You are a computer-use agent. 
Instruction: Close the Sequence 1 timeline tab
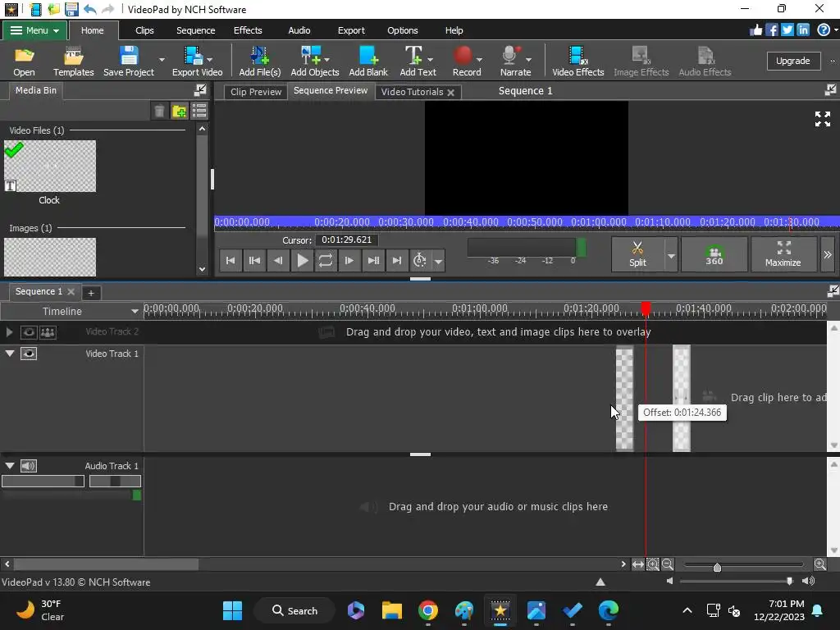point(71,291)
